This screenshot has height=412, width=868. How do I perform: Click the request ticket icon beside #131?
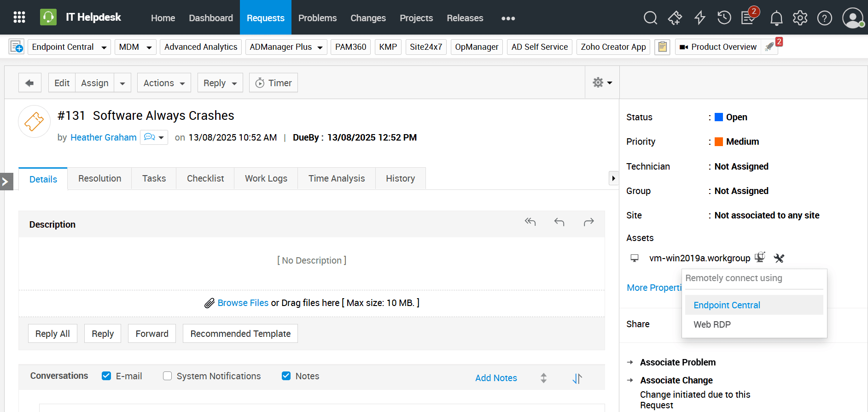pyautogui.click(x=34, y=122)
